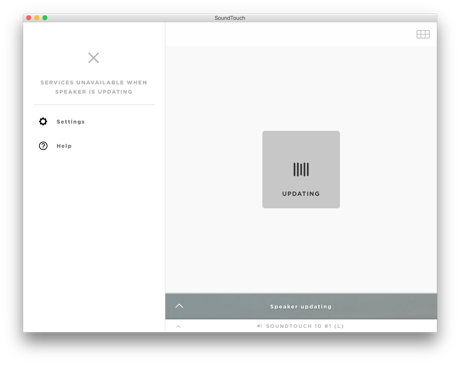The image size is (460, 365).
Task: Close the sidebar menu with the X icon
Action: [x=93, y=58]
